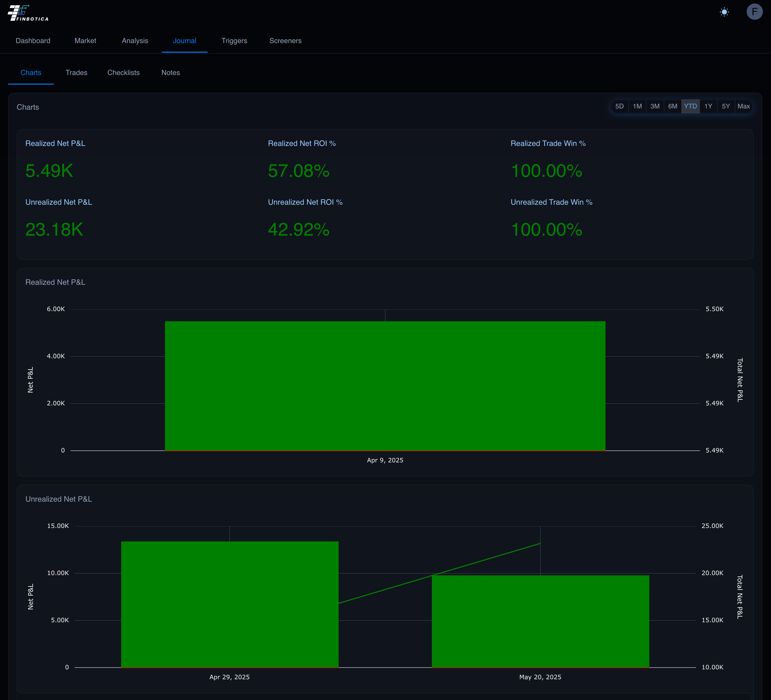Toggle light theme via sun icon
The image size is (771, 700).
[x=724, y=12]
